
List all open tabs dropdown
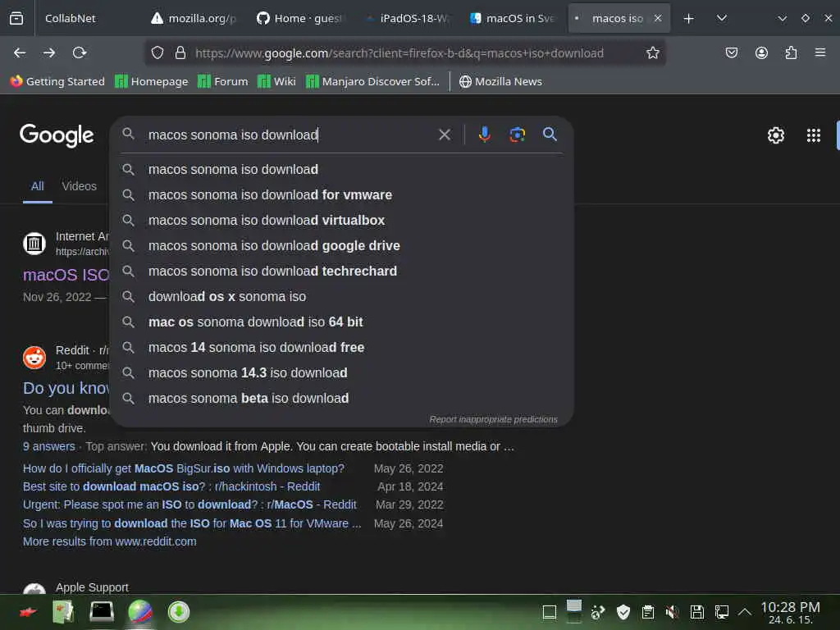coord(722,18)
